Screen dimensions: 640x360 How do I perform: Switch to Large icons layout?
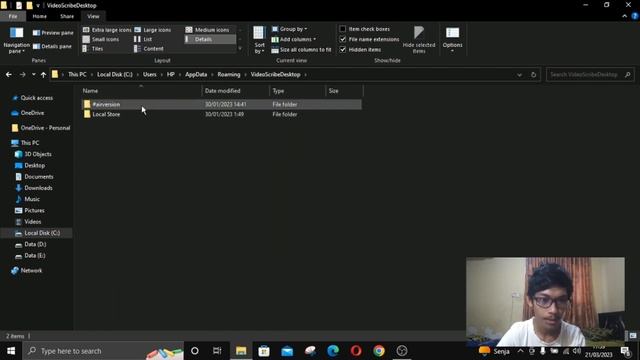(153, 30)
